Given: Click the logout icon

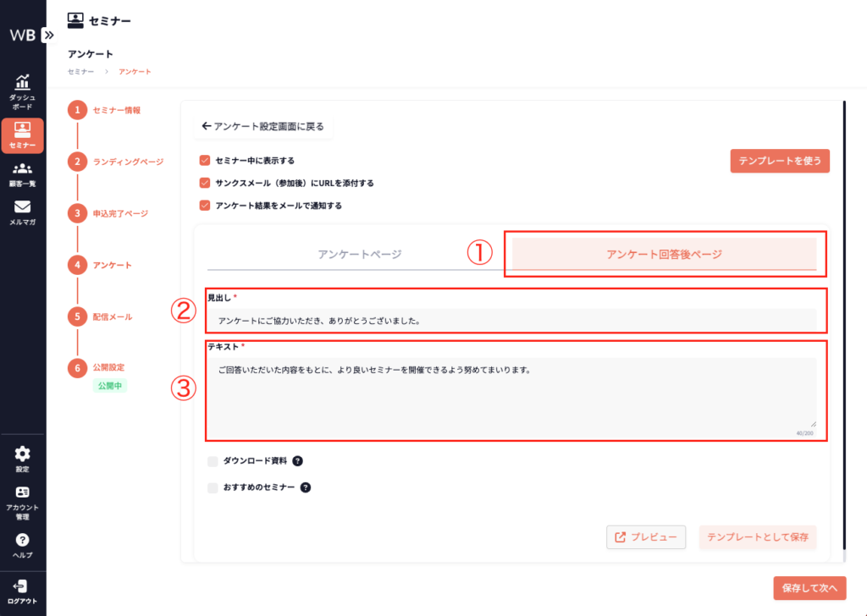Looking at the screenshot, I should (23, 586).
